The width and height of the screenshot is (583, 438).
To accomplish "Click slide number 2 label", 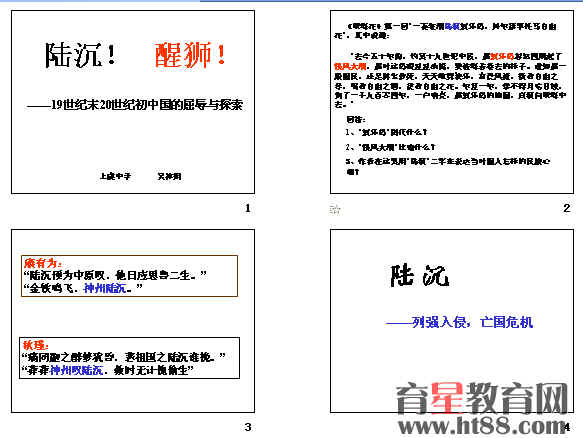I will point(567,208).
